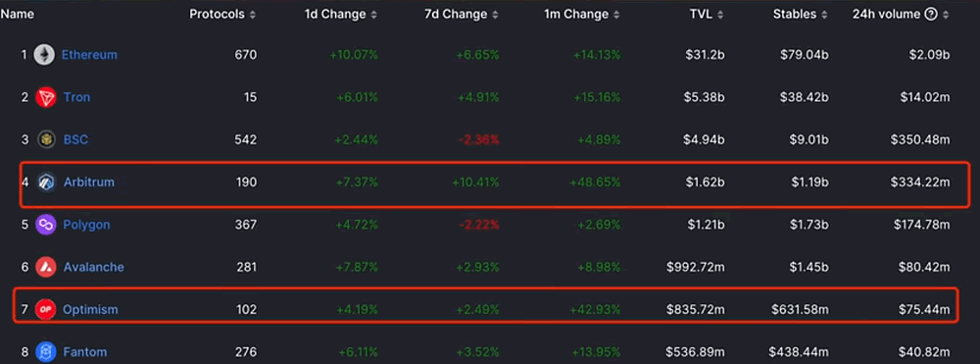Click the red Avalanche logo icon

46,267
